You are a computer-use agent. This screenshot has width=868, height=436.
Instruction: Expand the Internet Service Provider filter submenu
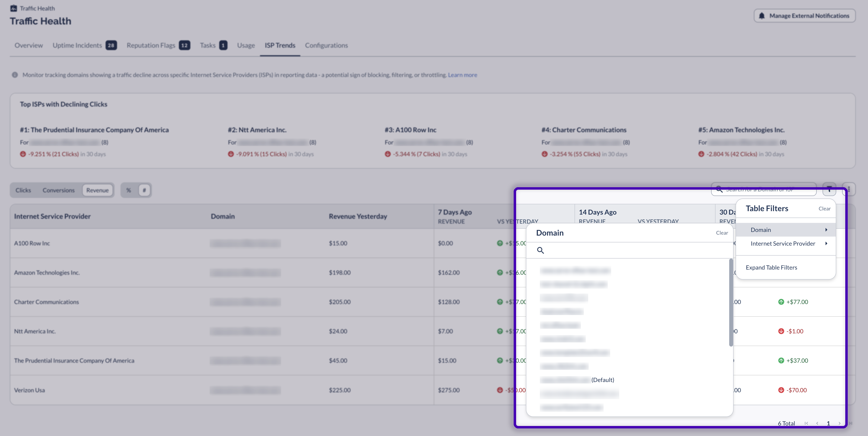(786, 244)
